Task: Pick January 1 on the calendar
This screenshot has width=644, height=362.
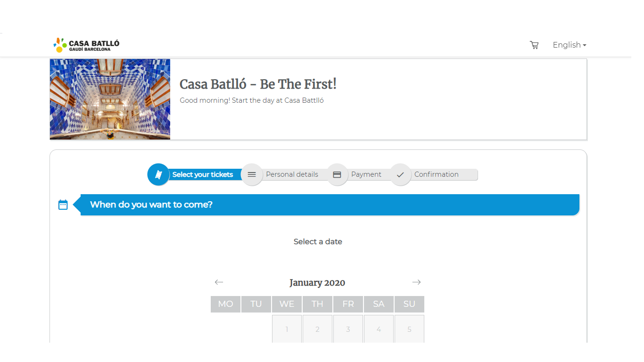Action: [287, 329]
